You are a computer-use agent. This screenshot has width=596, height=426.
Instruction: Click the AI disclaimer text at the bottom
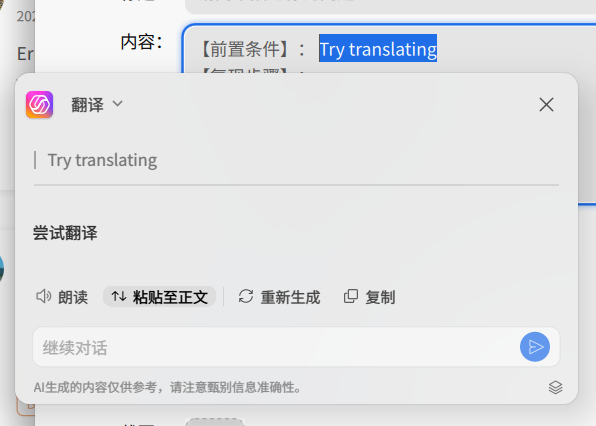[x=167, y=388]
